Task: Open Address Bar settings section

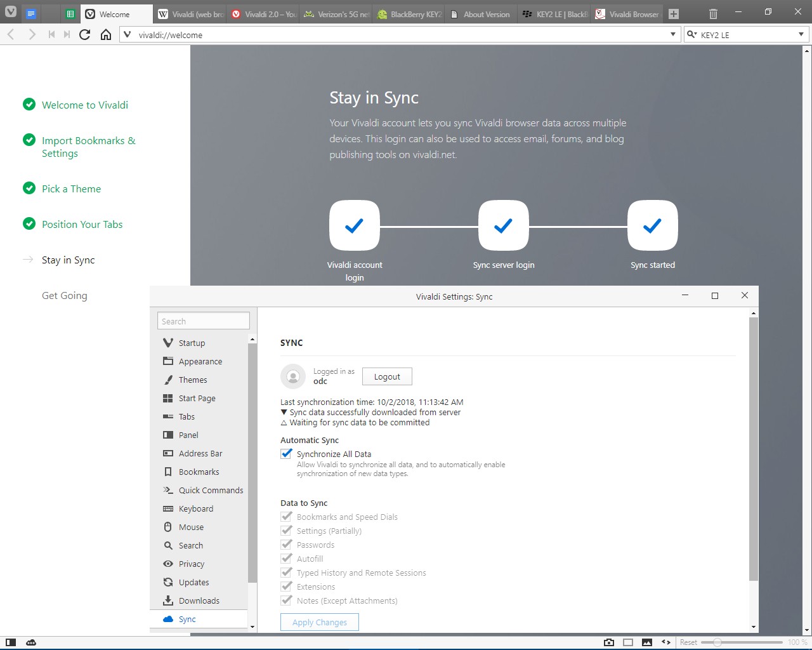Action: 199,453
